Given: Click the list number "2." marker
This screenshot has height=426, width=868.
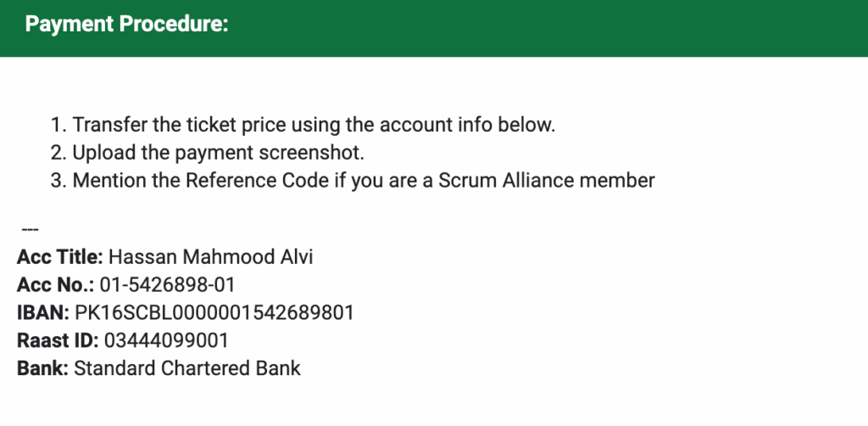Looking at the screenshot, I should tap(58, 153).
